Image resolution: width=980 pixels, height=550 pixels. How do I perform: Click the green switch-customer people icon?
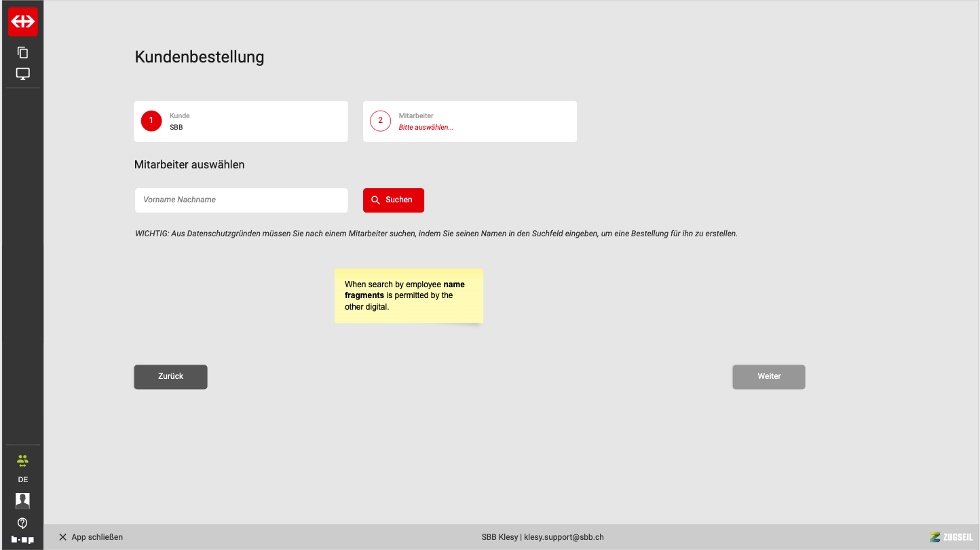pyautogui.click(x=22, y=460)
